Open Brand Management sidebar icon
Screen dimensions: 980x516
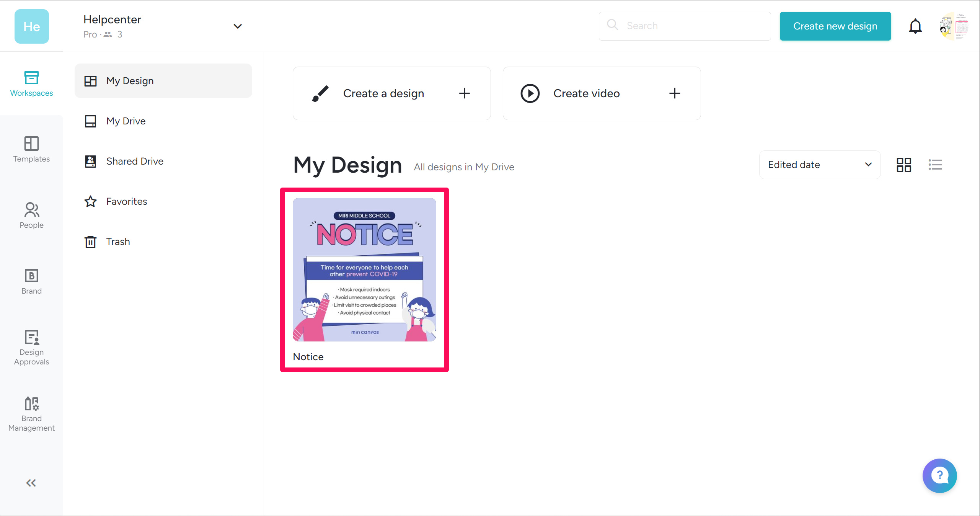coord(31,414)
